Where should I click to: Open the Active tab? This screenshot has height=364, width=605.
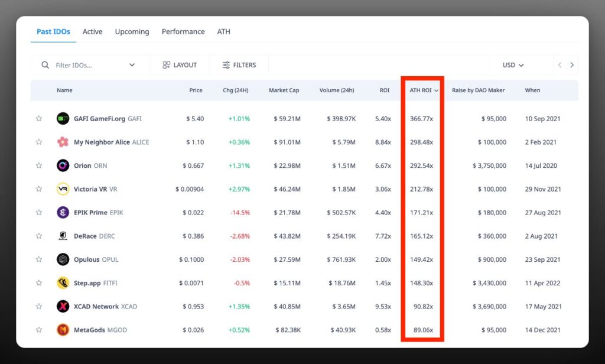click(x=93, y=32)
